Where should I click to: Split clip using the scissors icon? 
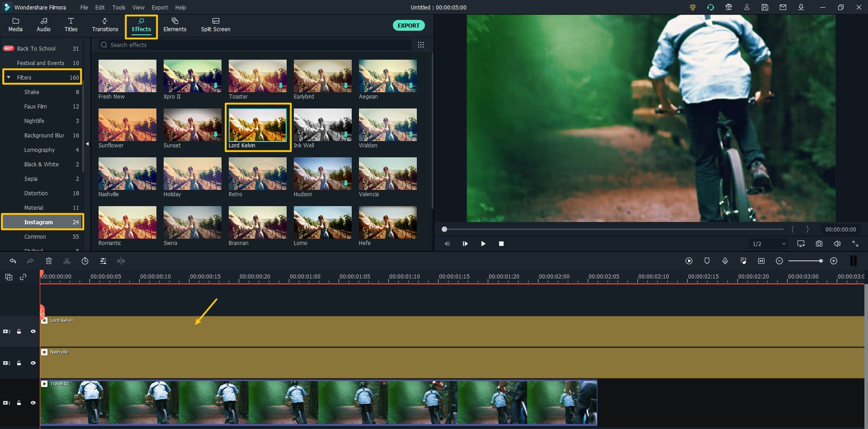(x=67, y=261)
